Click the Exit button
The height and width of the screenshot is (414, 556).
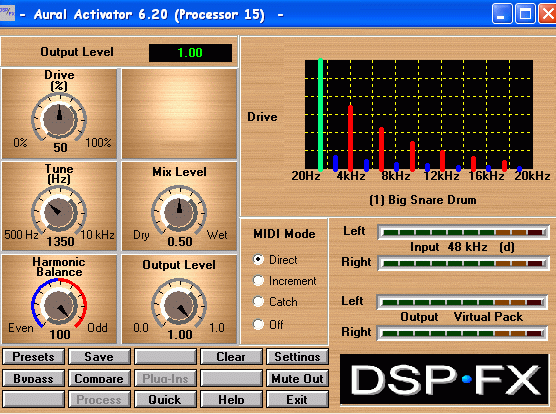[x=297, y=399]
